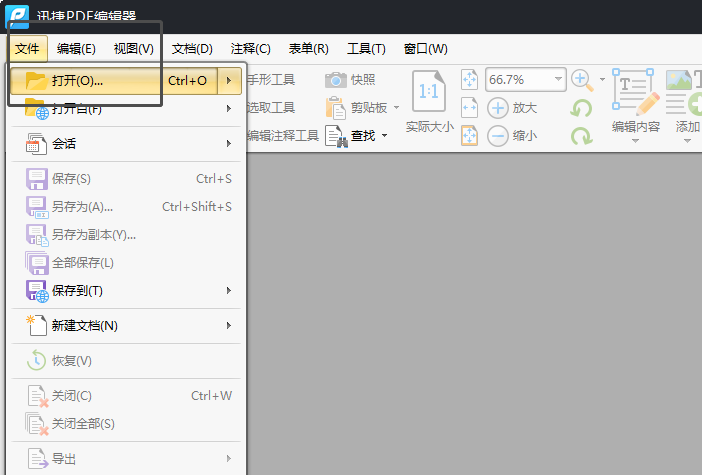702x475 pixels.
Task: Open the zoom percentage dropdown arrow
Action: coord(558,79)
